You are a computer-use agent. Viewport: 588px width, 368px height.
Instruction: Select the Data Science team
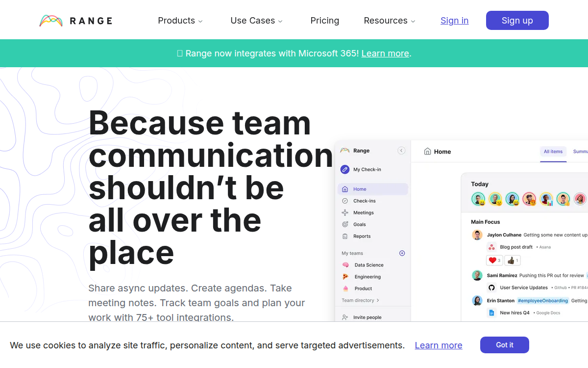tap(369, 265)
